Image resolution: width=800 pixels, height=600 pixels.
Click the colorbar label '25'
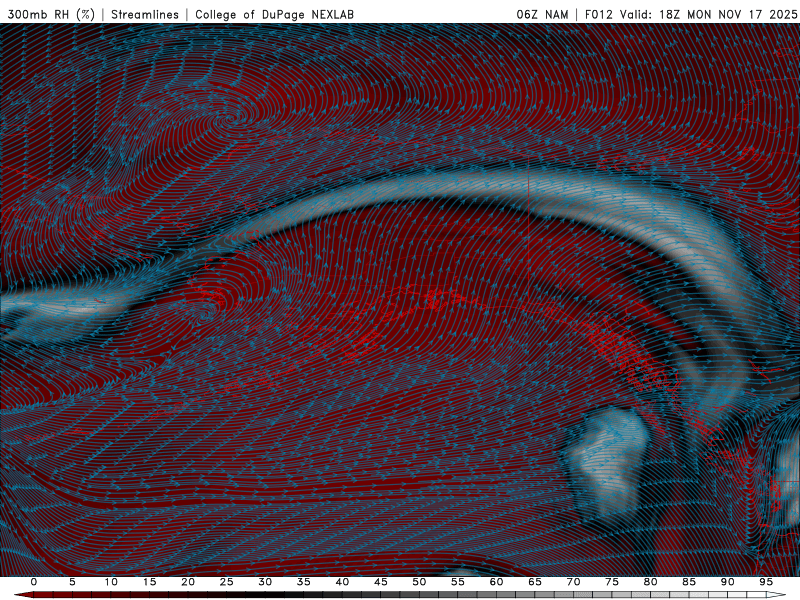pyautogui.click(x=227, y=582)
